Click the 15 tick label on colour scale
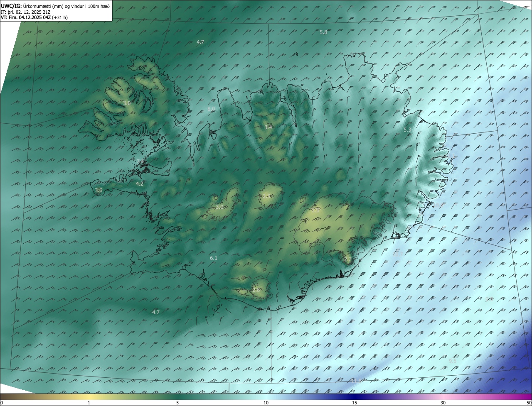The height and width of the screenshot is (406, 532). tap(355, 403)
